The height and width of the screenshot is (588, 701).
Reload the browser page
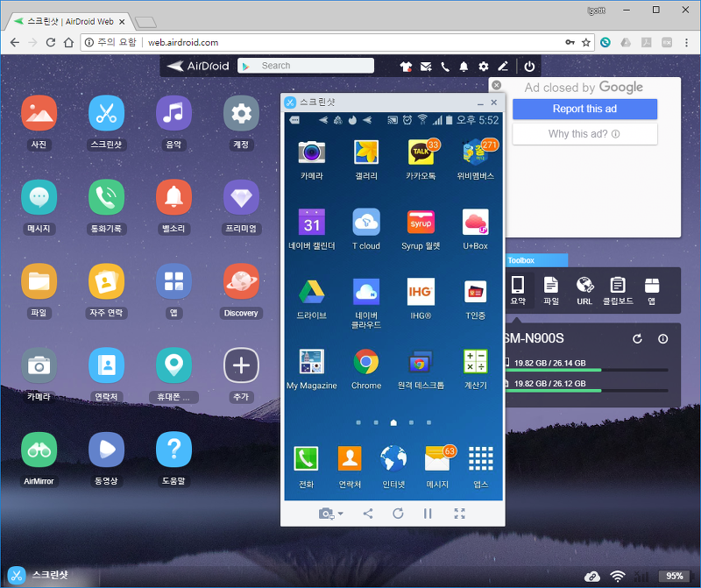(51, 42)
